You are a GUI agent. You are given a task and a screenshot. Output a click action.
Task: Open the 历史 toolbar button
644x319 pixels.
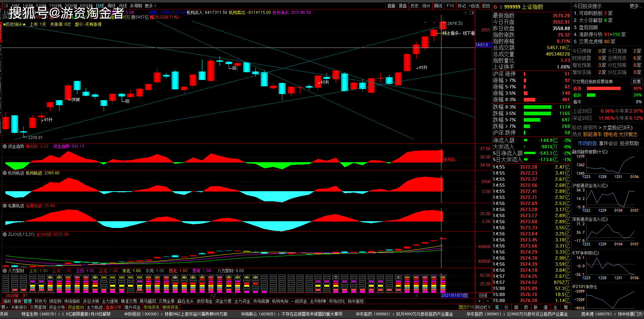coord(414,6)
